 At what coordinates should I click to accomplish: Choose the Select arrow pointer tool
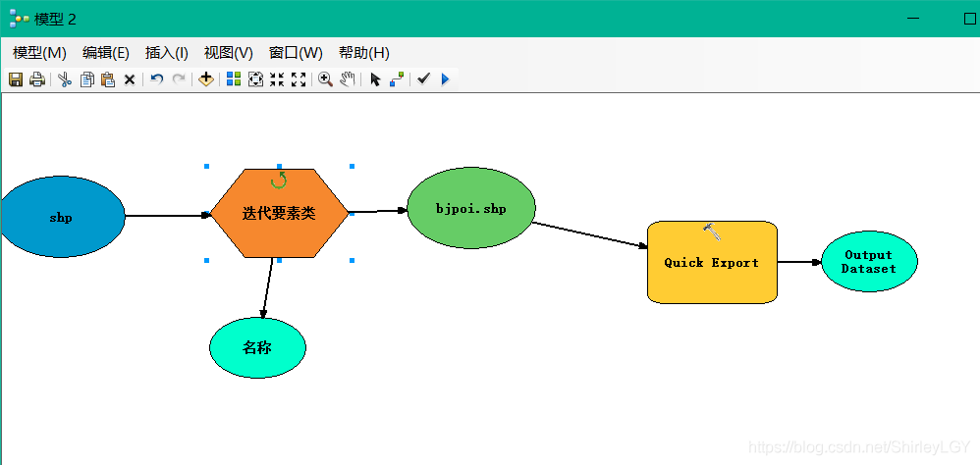[375, 79]
